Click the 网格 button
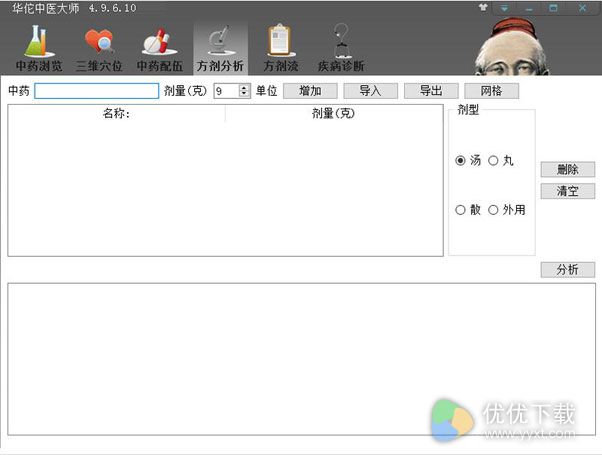 pyautogui.click(x=491, y=91)
